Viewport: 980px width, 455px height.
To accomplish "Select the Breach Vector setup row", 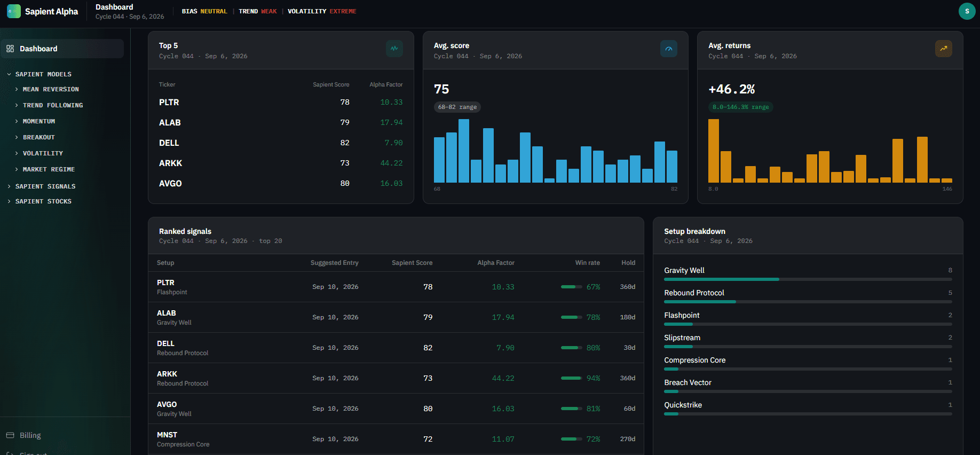I will click(808, 386).
